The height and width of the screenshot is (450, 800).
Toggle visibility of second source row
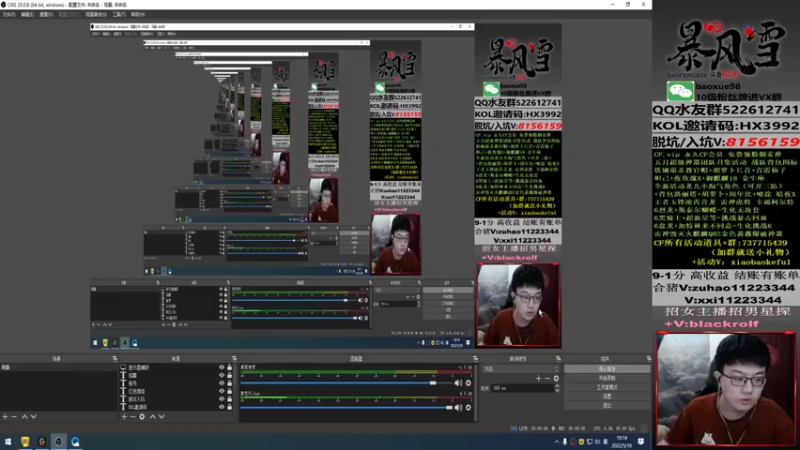click(x=221, y=375)
